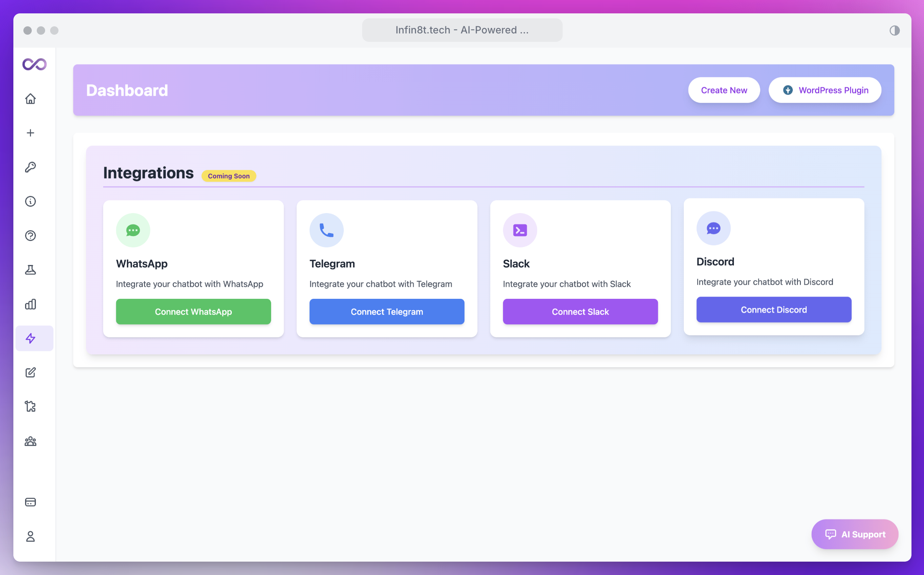Click the Slack terminal icon

pos(520,230)
